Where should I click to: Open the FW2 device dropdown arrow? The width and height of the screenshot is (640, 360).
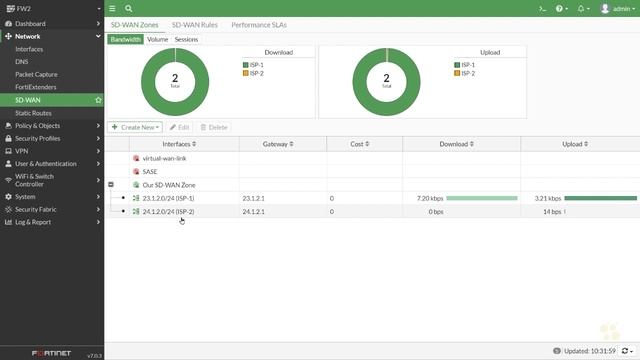tap(99, 9)
